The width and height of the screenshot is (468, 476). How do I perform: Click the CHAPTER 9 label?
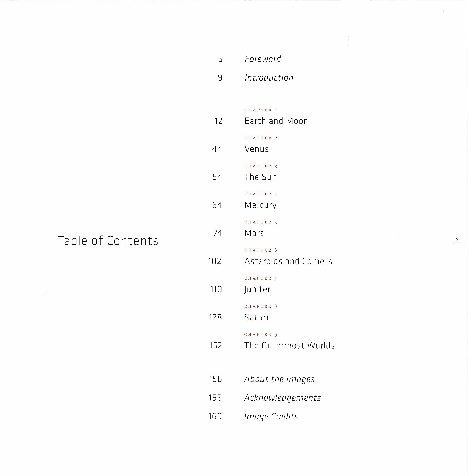coord(260,335)
